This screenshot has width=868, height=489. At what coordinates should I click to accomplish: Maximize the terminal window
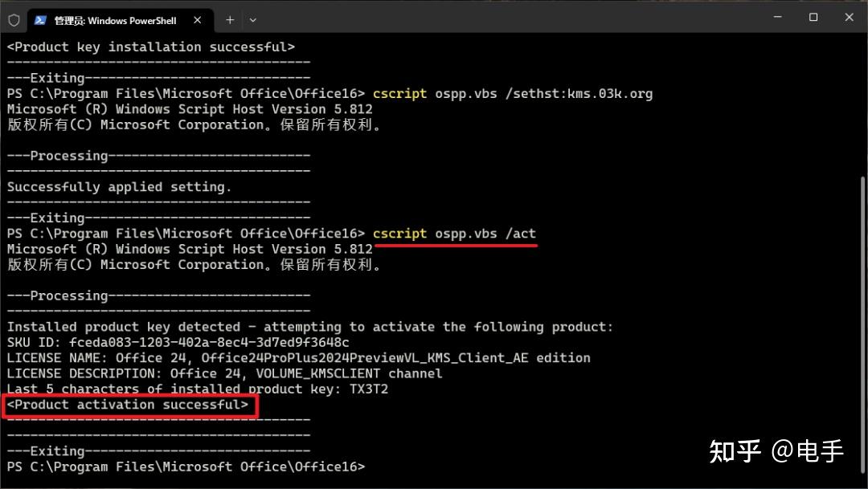pos(813,17)
